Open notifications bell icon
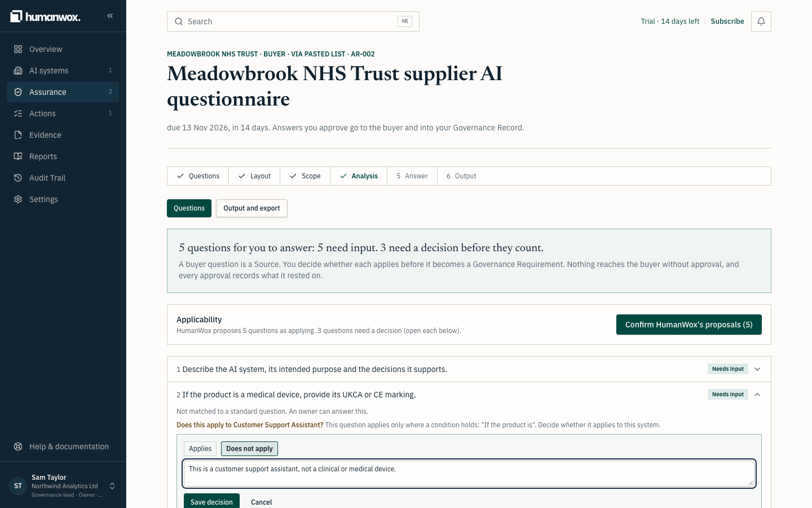Screen dimensions: 812x508 pyautogui.click(x=761, y=21)
